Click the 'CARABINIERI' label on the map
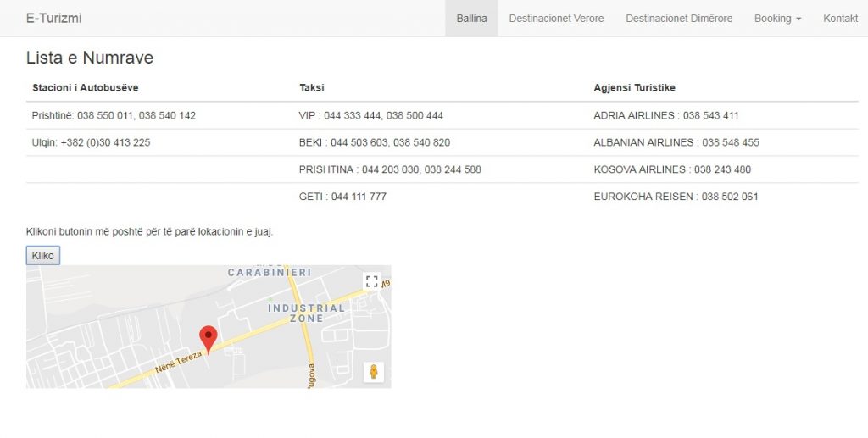 click(x=270, y=272)
